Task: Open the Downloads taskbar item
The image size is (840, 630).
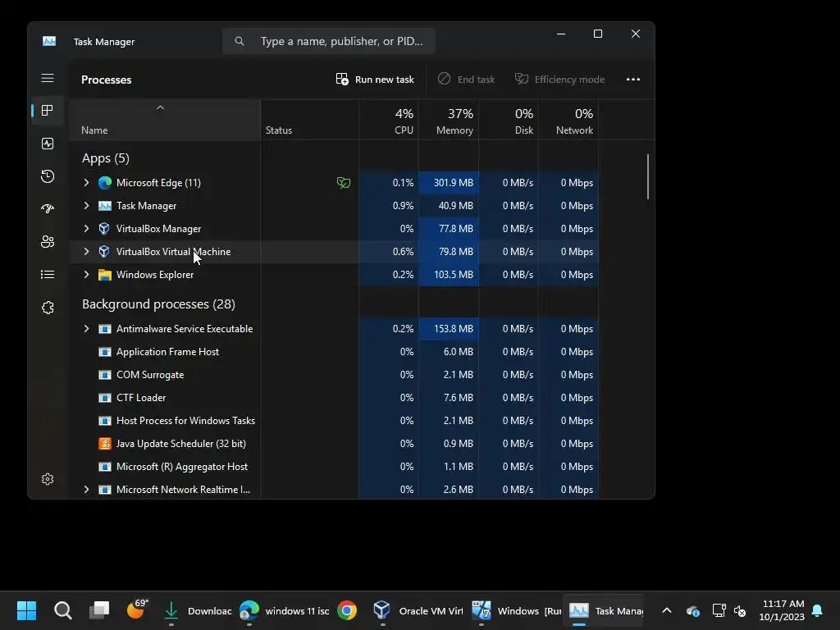Action: point(197,610)
